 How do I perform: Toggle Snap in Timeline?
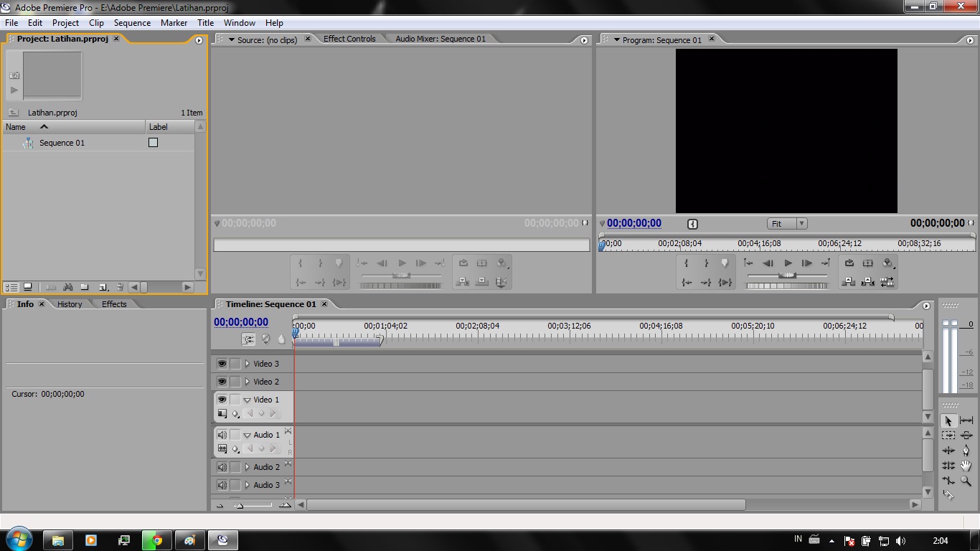pos(248,339)
